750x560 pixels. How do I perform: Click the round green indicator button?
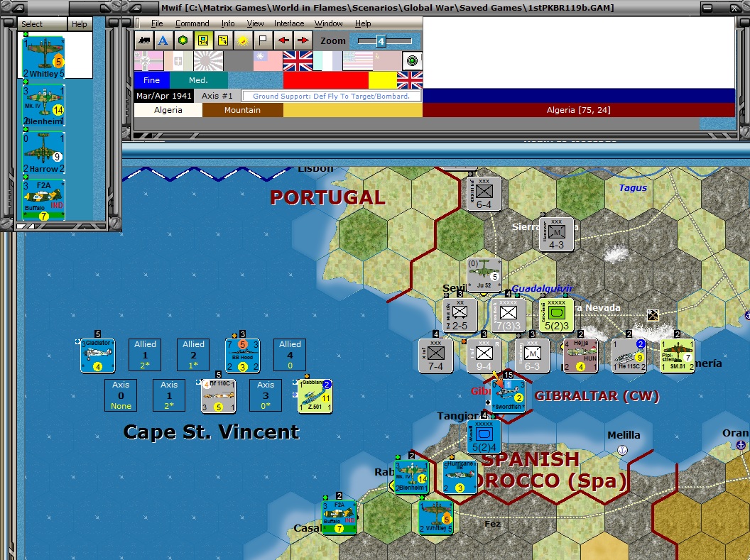[x=412, y=61]
